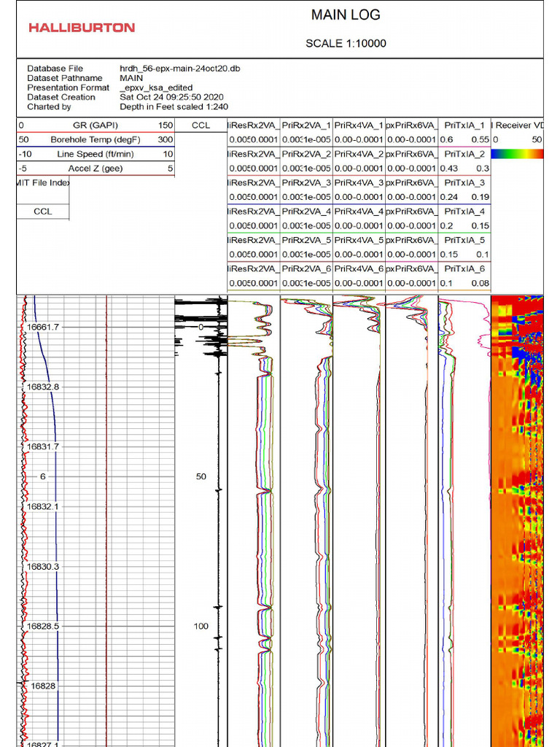Click the rainbow VDL color scale bar
Image resolution: width=560 pixels, height=747 pixels.
518,154
